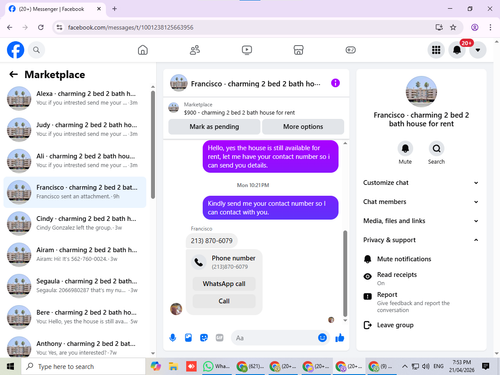The height and width of the screenshot is (375, 500).
Task: Click Francisco's sender avatar beside the phone card
Action: click(x=176, y=309)
